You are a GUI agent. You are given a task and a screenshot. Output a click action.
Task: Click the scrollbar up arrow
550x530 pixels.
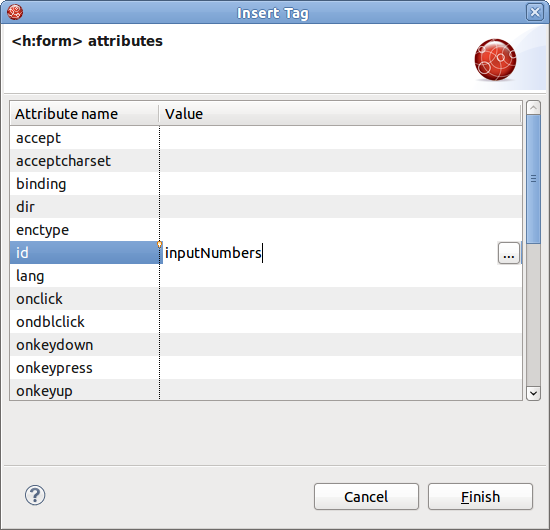(534, 107)
